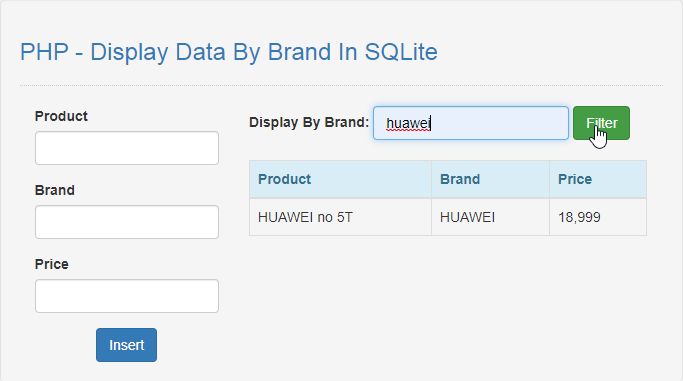Focus the Display By Brand search field

tap(470, 123)
